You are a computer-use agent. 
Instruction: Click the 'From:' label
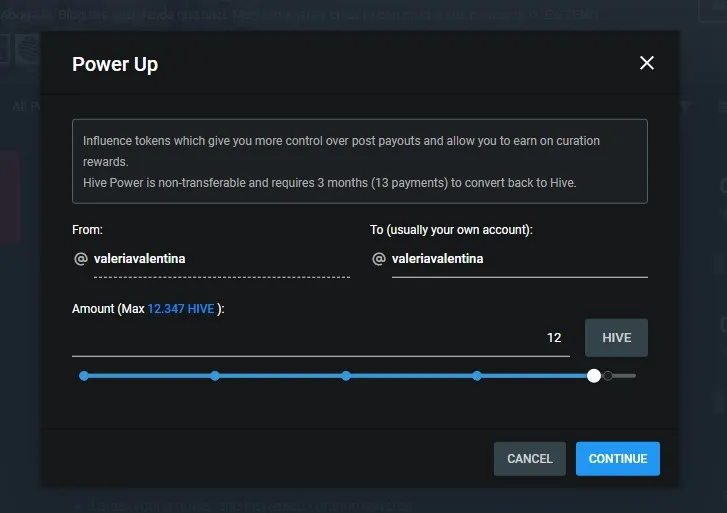pyautogui.click(x=87, y=230)
